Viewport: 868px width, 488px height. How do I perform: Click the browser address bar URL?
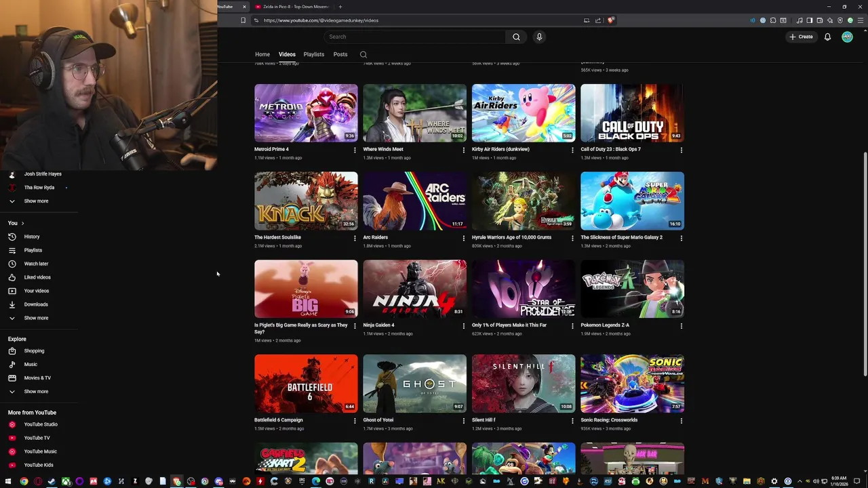321,20
